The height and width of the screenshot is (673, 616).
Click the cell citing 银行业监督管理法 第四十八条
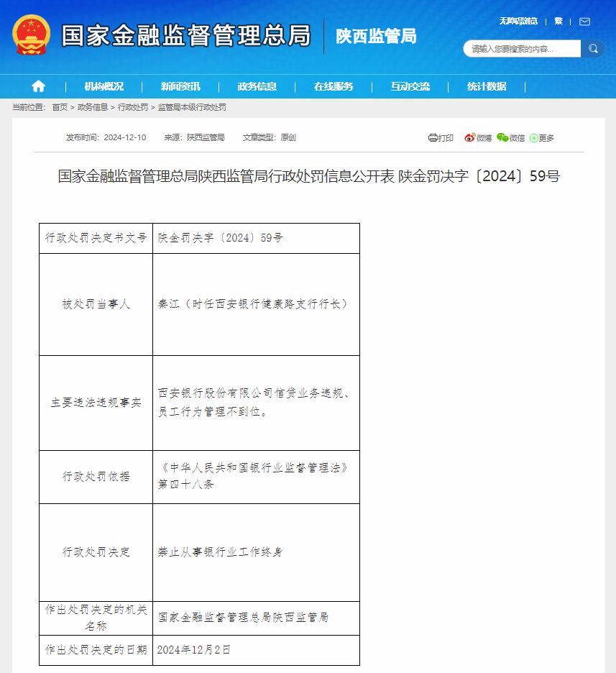[256, 477]
